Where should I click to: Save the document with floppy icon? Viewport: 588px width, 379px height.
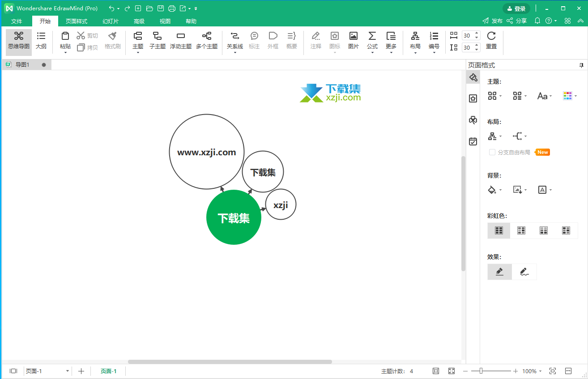pos(161,9)
